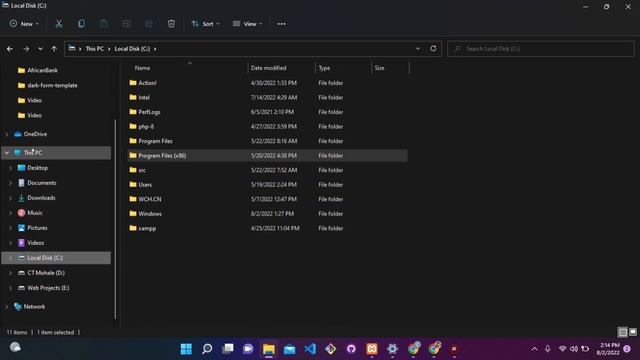The height and width of the screenshot is (360, 640).
Task: Refresh the Local Disk (C:) view
Action: [433, 49]
